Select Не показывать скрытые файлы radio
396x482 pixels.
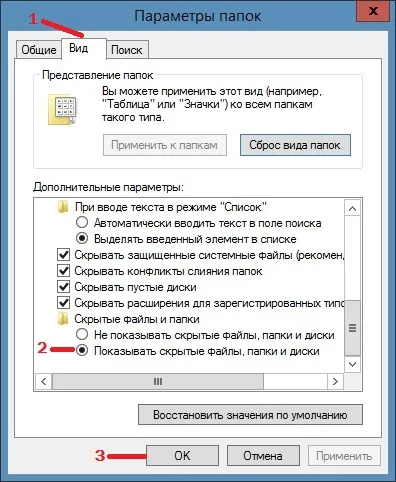(x=82, y=334)
